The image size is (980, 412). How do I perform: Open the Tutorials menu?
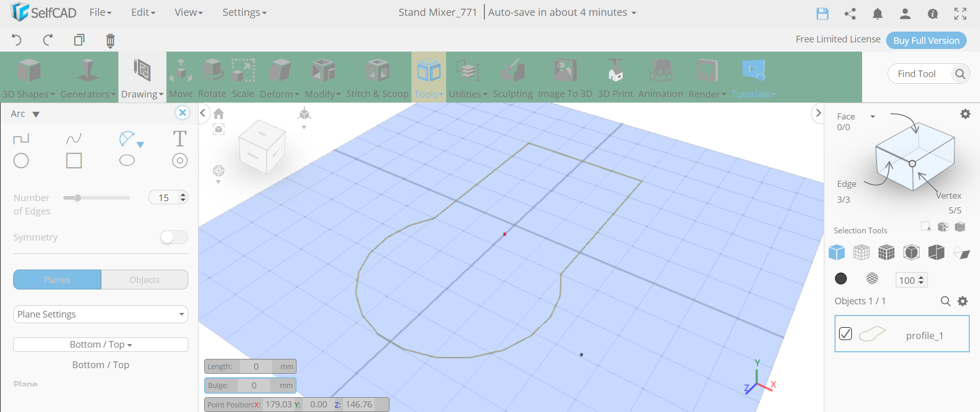[x=753, y=78]
